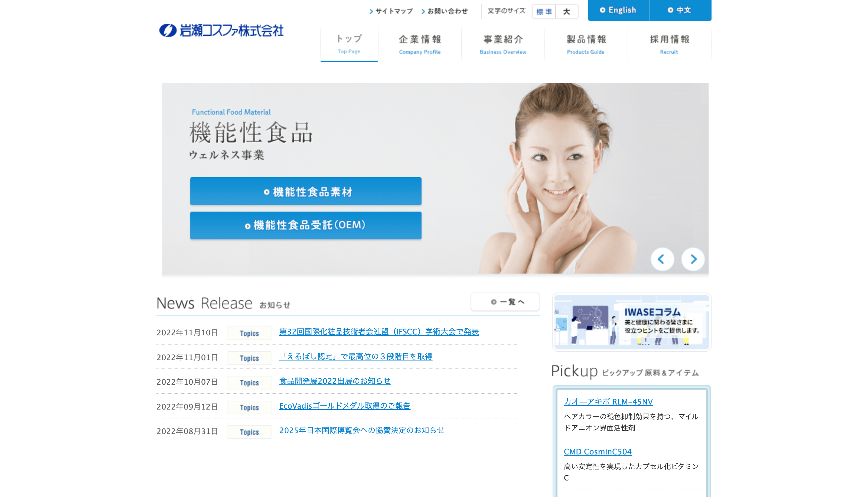
Task: Advance to next carousel slide
Action: [693, 259]
